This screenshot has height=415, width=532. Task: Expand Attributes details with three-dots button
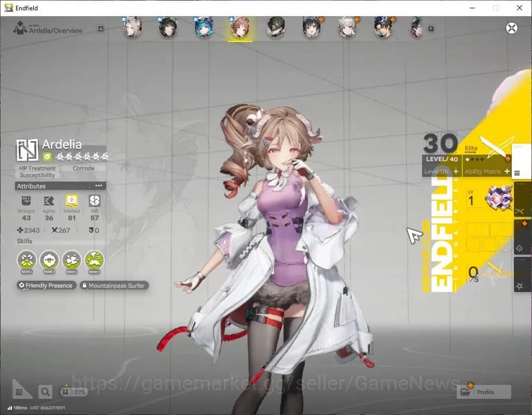click(x=99, y=186)
